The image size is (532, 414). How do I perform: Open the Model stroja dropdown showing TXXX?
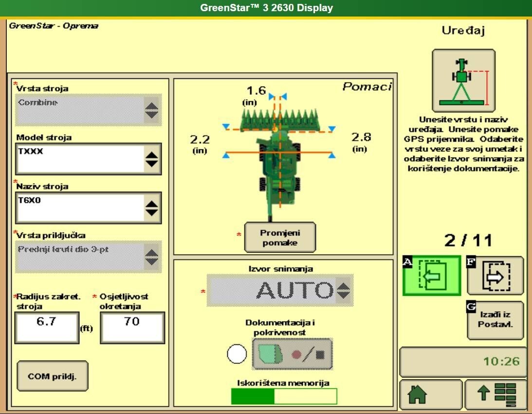point(88,159)
